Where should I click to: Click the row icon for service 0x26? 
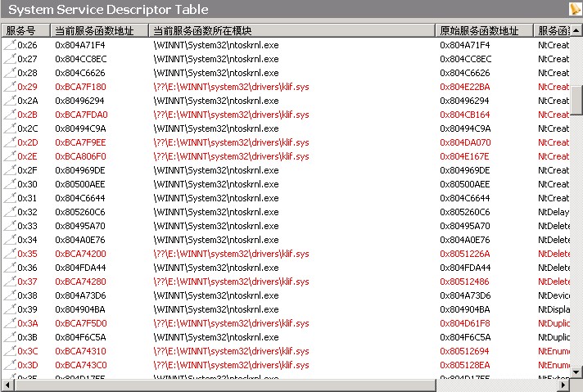click(x=10, y=45)
